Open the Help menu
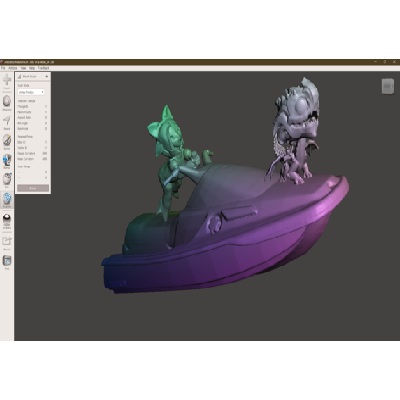 coord(32,68)
